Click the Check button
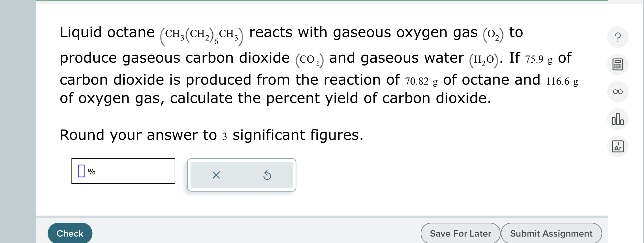 pyautogui.click(x=70, y=233)
